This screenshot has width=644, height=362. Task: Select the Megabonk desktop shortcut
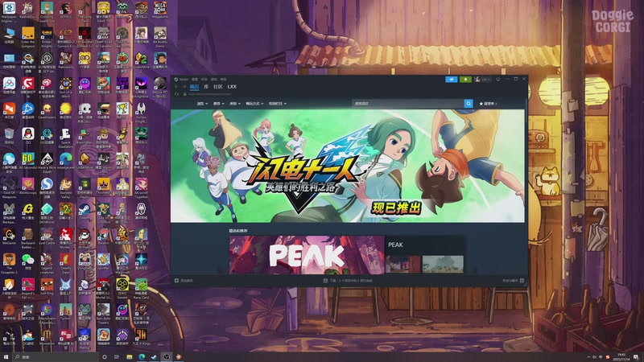[x=160, y=10]
